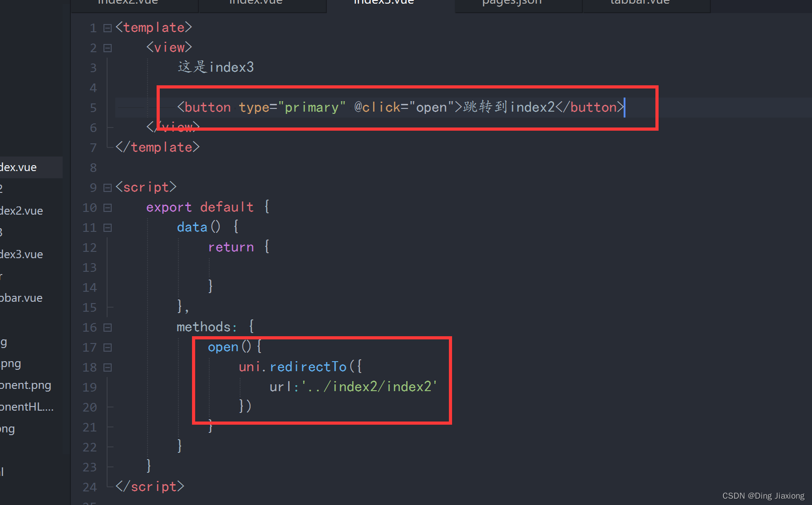Click the 'uni' object on line 18
Image resolution: width=812 pixels, height=505 pixels.
(250, 367)
